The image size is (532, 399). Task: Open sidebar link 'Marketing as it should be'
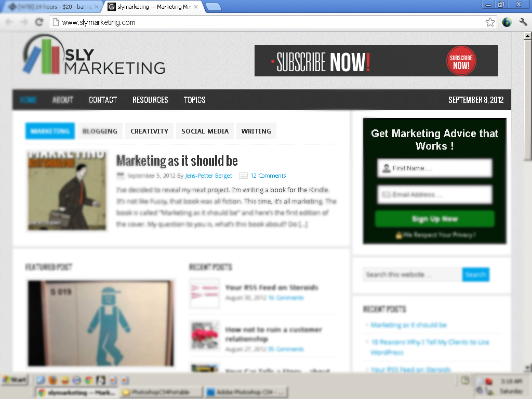pos(408,325)
